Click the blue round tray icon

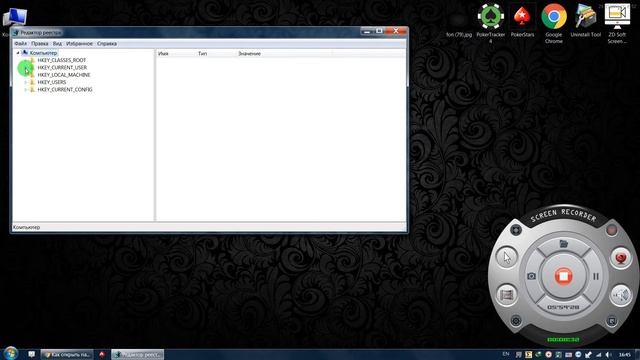(578, 355)
